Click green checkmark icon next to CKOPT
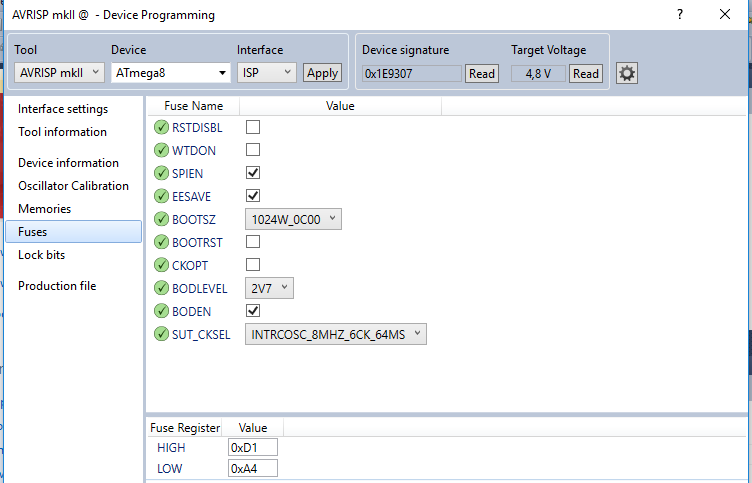Screen dimensions: 752x483 [162, 265]
